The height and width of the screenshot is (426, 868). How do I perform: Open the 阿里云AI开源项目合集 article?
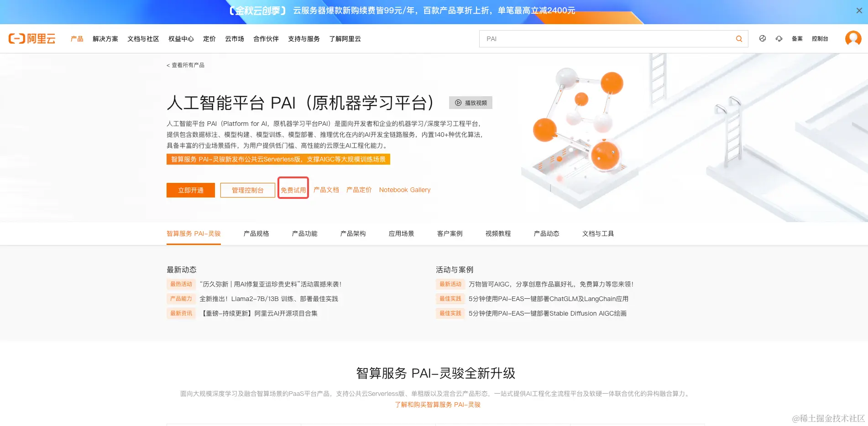point(259,313)
